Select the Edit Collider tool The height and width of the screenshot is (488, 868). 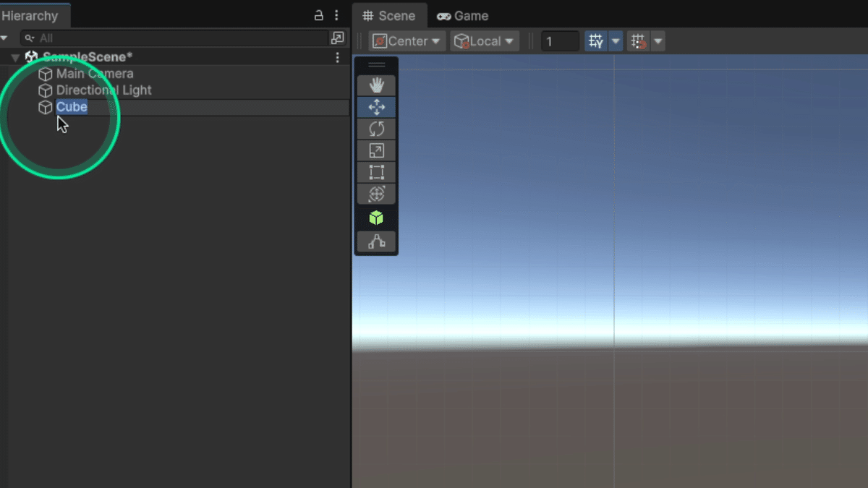376,241
